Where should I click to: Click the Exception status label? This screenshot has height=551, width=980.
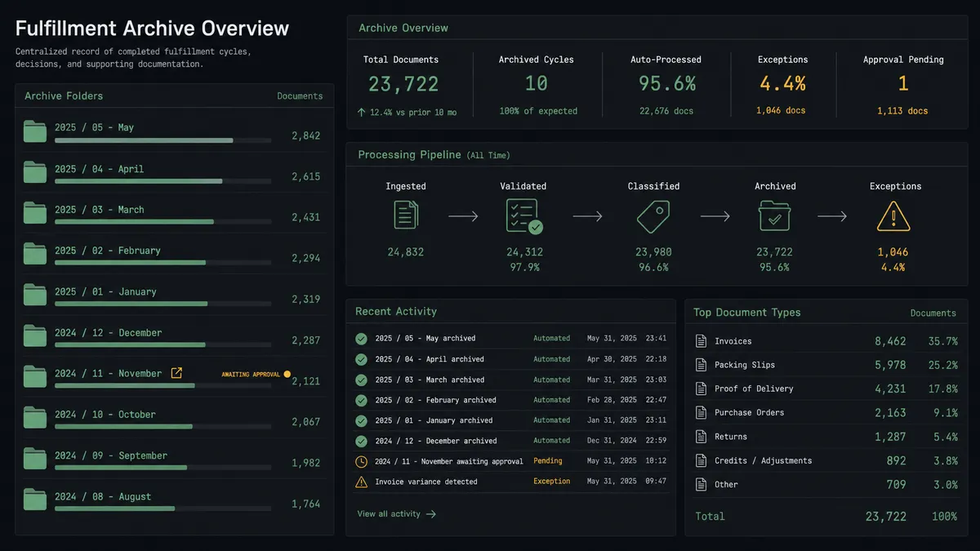click(552, 482)
